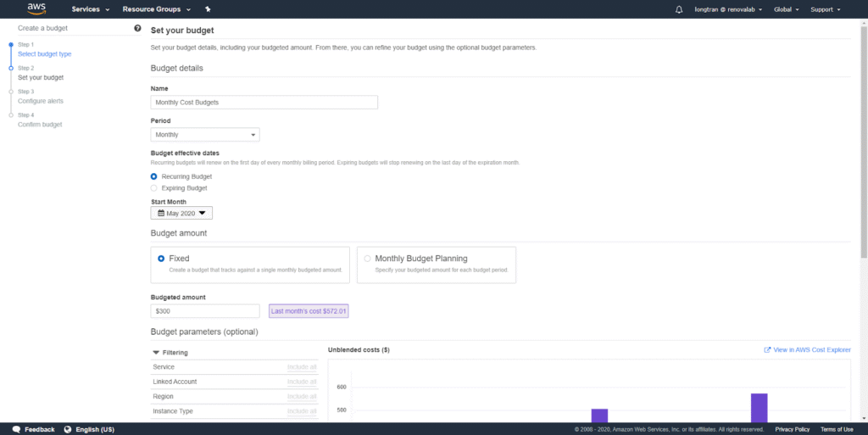Viewport: 868px width, 435px height.
Task: Open View in AWS Cost Explorer link
Action: [x=812, y=349]
